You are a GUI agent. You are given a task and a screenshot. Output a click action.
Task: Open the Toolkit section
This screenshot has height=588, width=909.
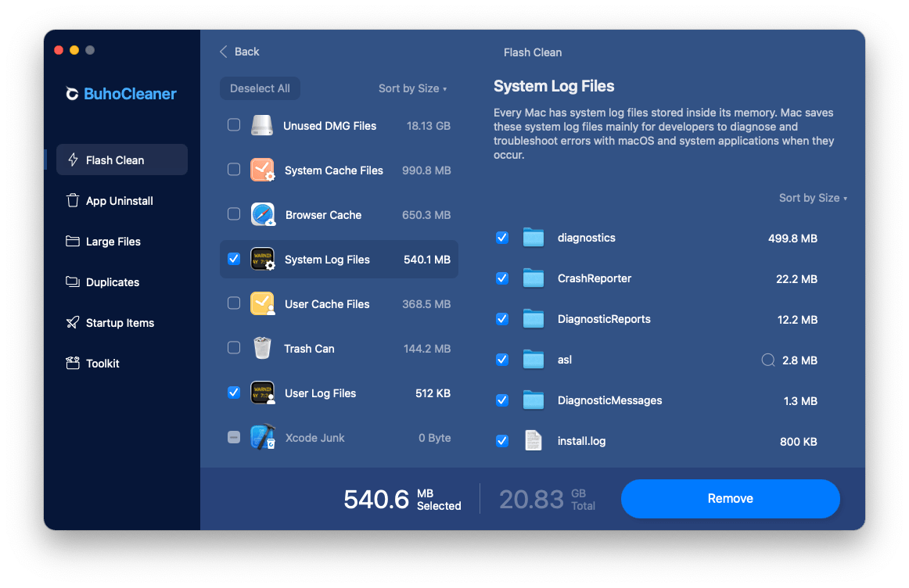(x=122, y=363)
